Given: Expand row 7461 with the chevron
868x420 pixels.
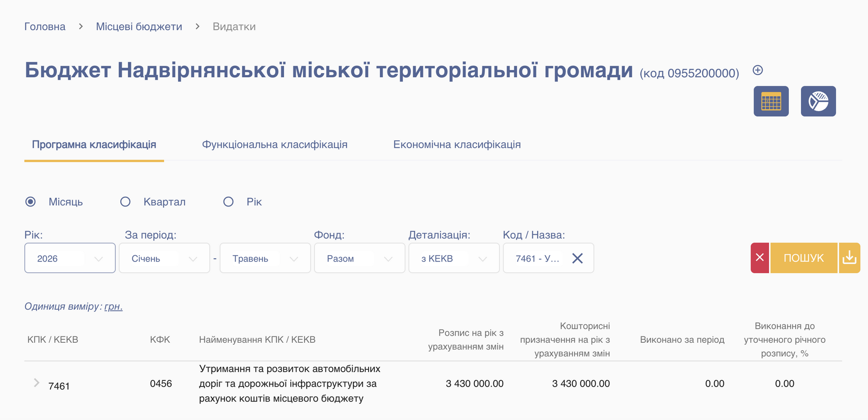Looking at the screenshot, I should pyautogui.click(x=37, y=383).
